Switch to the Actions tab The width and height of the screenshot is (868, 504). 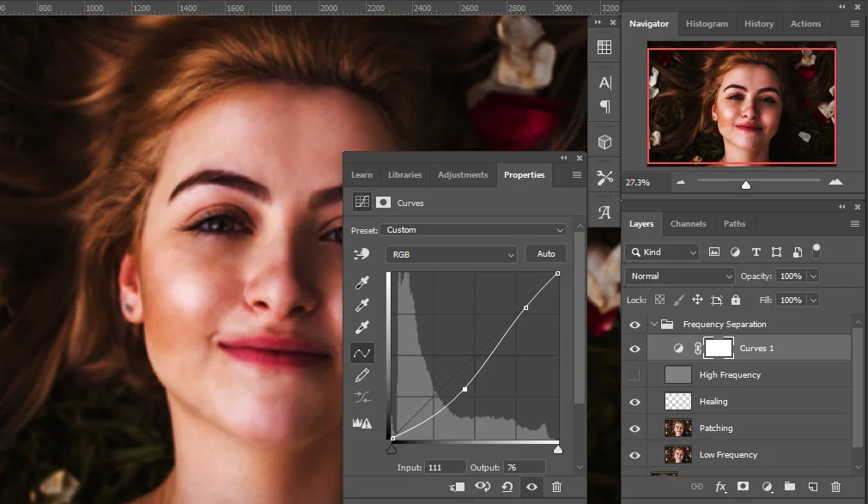click(x=805, y=24)
